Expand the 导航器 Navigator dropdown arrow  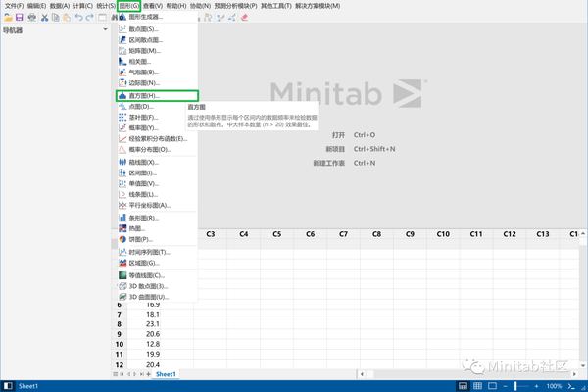coord(106,29)
